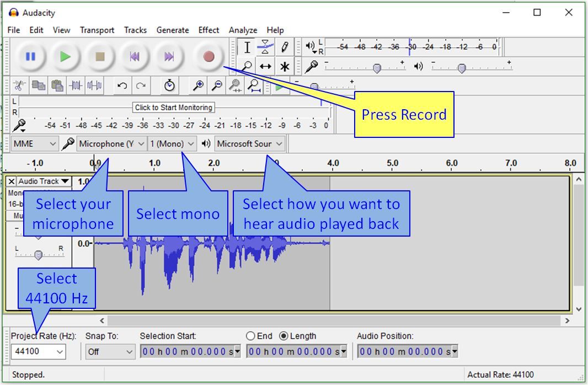Screen dimensions: 588x385
Task: Cut the selection using the scissors icon
Action: pos(18,86)
